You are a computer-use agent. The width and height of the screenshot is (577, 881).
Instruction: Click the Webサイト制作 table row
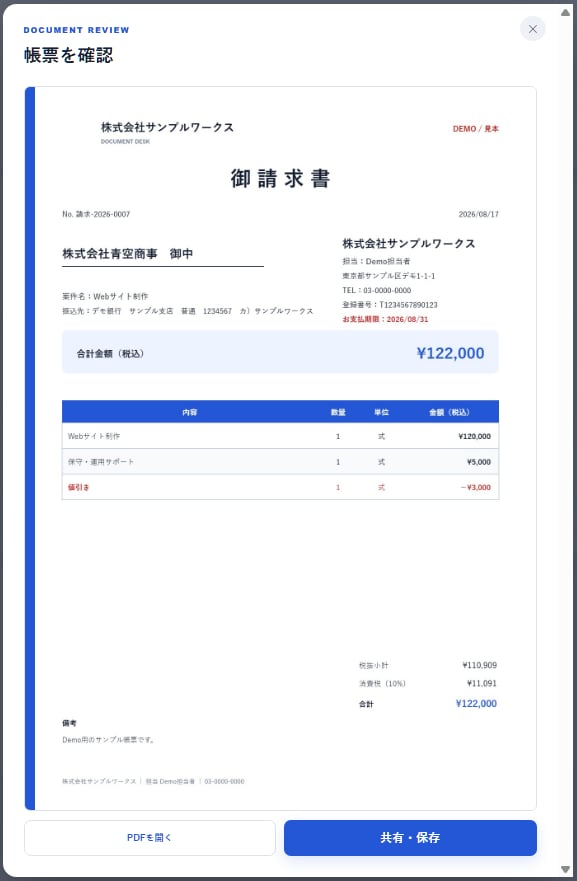tap(280, 436)
